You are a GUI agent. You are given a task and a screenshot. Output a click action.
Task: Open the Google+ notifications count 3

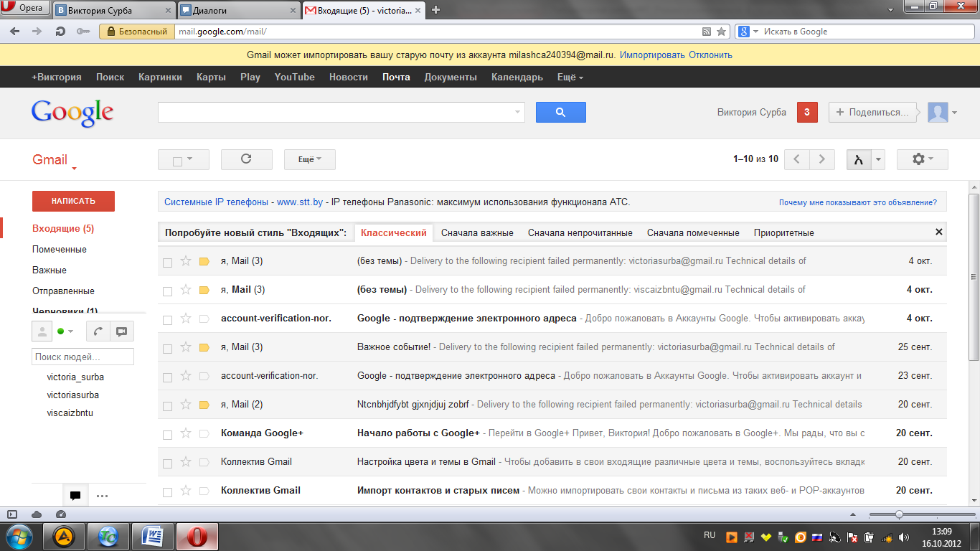tap(807, 112)
